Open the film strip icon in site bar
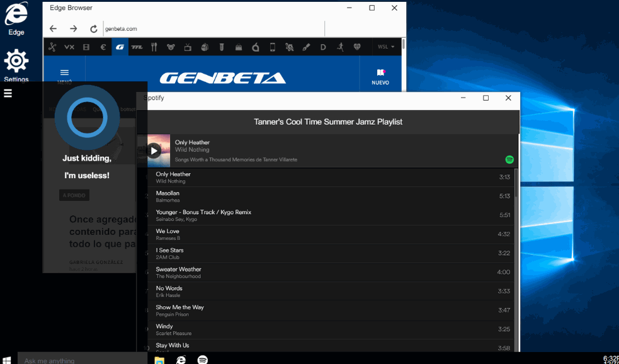This screenshot has width=619, height=364. [x=86, y=47]
